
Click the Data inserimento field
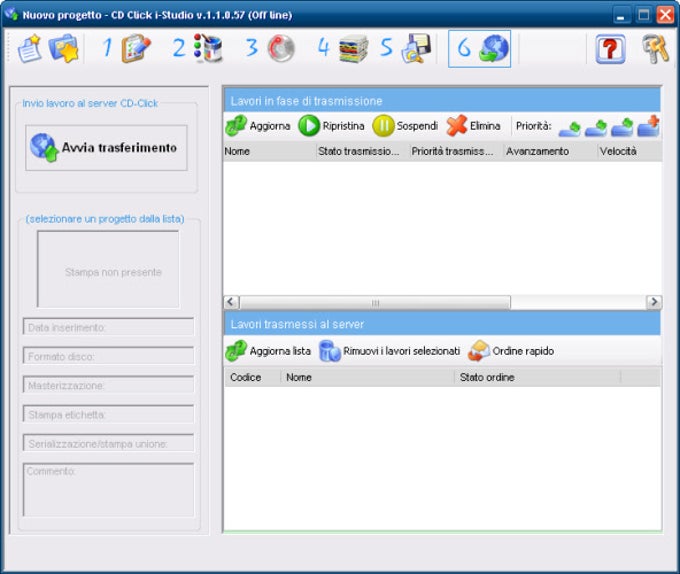pos(108,327)
